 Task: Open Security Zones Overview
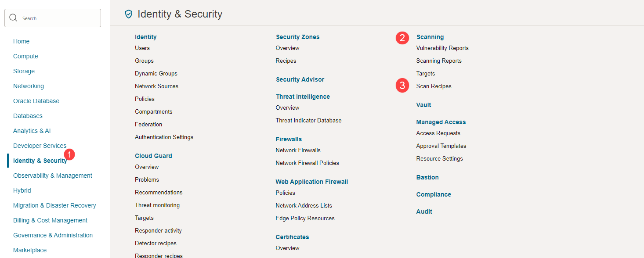click(x=287, y=48)
